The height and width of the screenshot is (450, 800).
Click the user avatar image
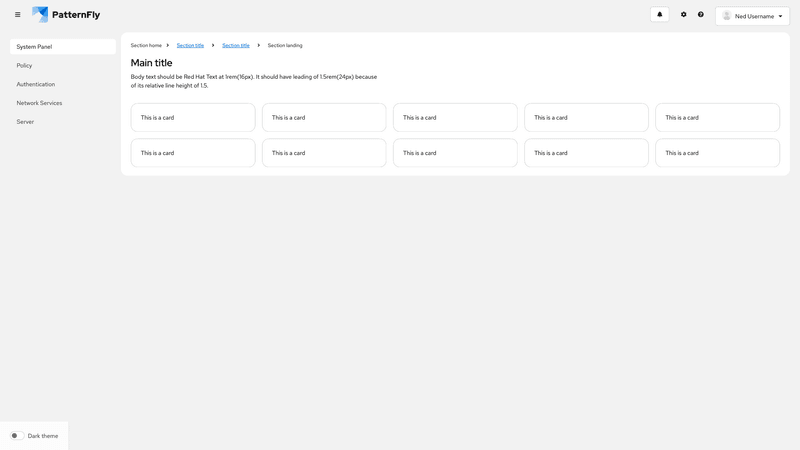(727, 16)
